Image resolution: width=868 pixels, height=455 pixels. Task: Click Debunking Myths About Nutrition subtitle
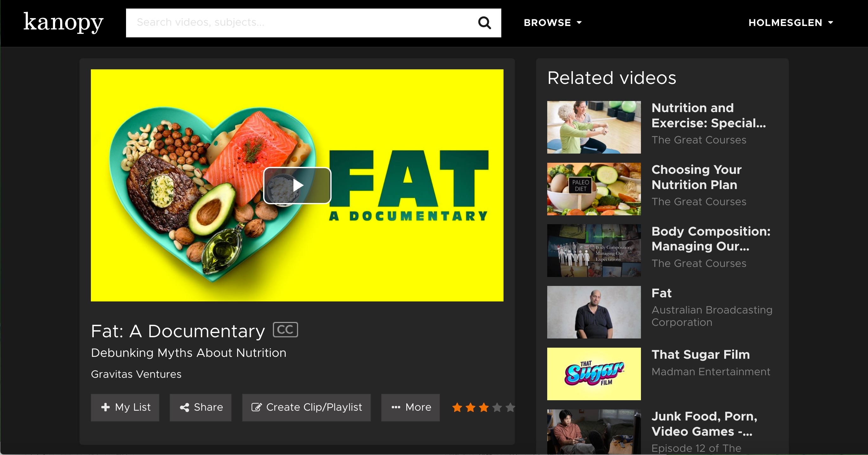189,353
